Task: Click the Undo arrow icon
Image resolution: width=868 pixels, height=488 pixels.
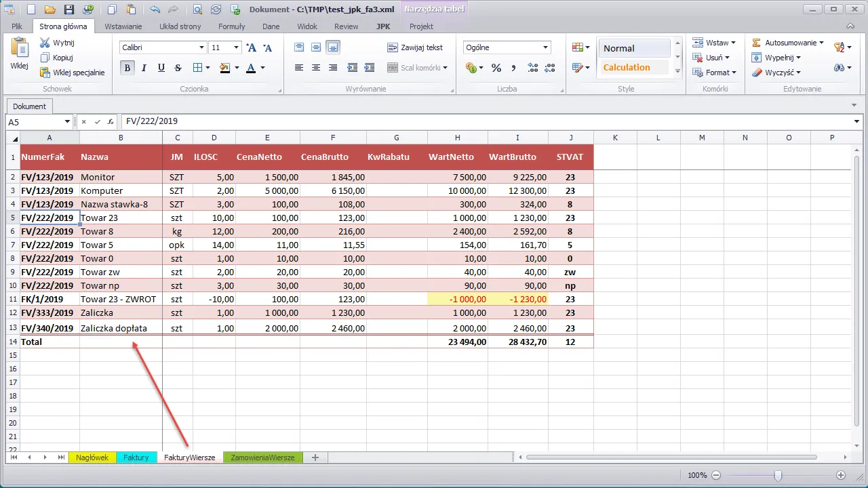Action: 155,9
